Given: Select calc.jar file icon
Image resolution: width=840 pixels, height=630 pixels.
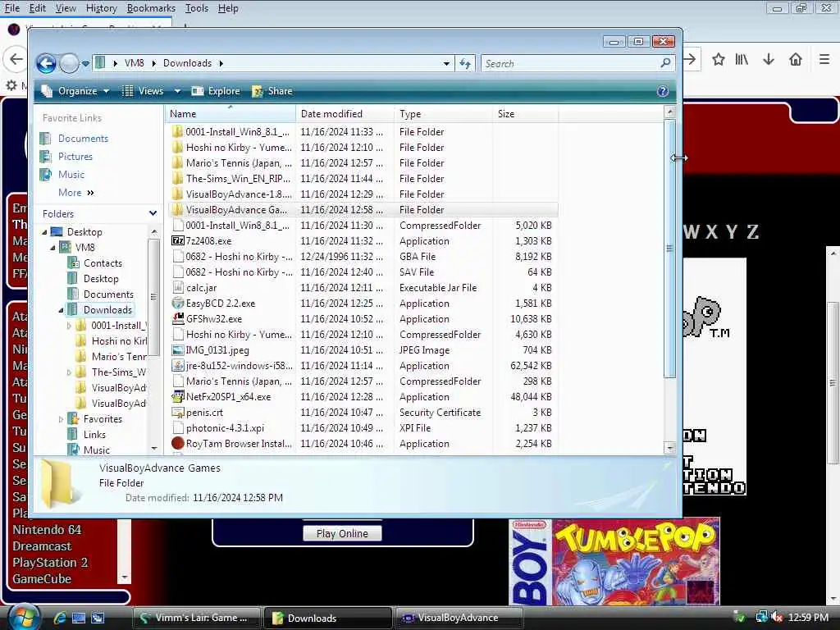Looking at the screenshot, I should tap(178, 288).
